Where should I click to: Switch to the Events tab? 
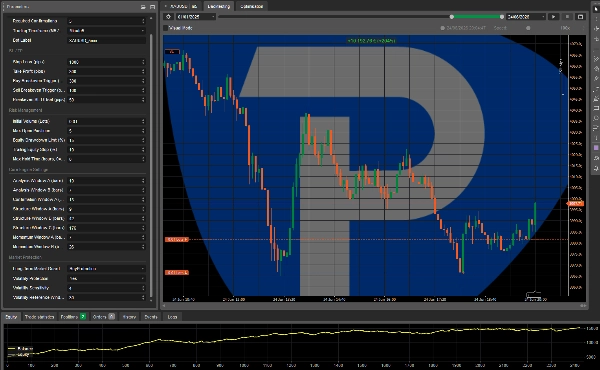click(x=151, y=317)
